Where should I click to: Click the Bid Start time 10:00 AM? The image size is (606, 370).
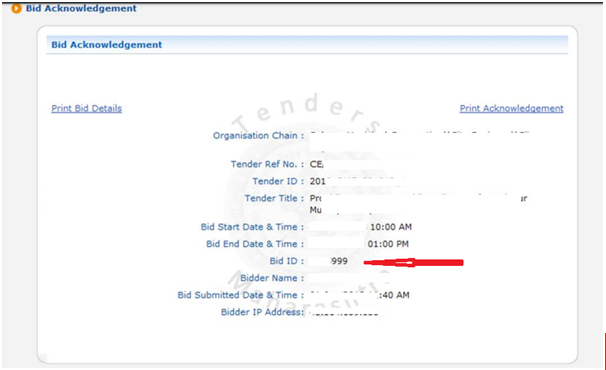pos(391,227)
